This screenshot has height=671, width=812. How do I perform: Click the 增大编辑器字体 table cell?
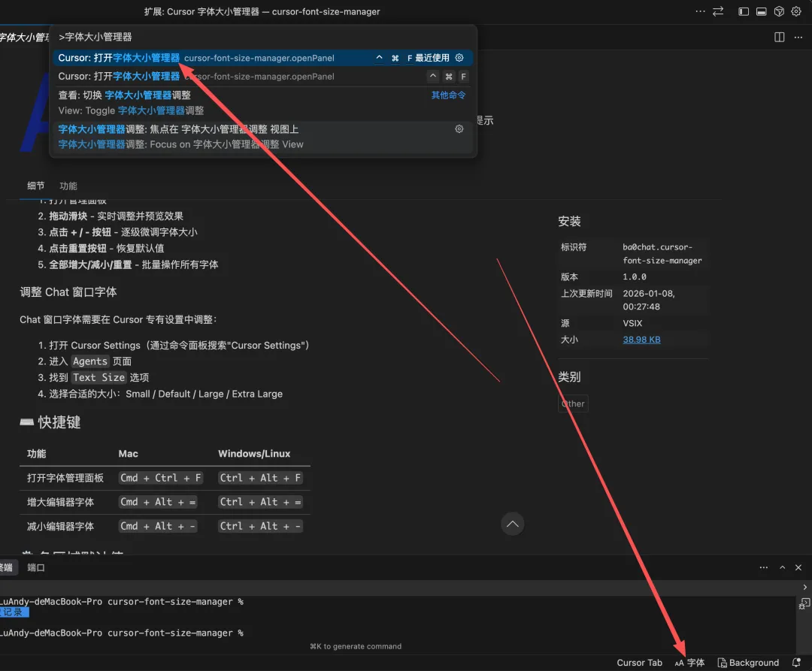pos(61,502)
